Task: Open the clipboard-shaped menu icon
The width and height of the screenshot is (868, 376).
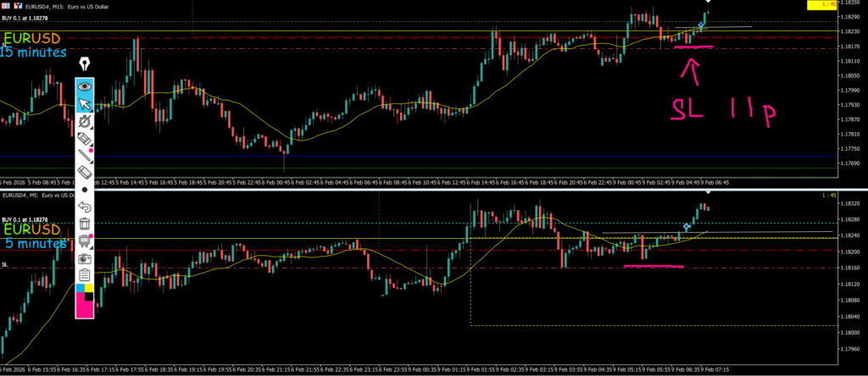Action: (x=85, y=274)
